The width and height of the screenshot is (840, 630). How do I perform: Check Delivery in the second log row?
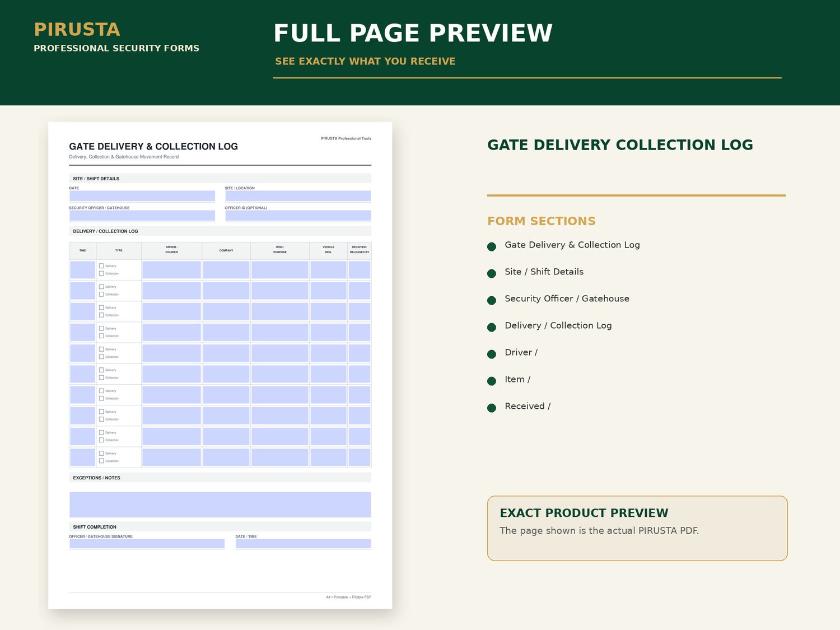pyautogui.click(x=101, y=287)
